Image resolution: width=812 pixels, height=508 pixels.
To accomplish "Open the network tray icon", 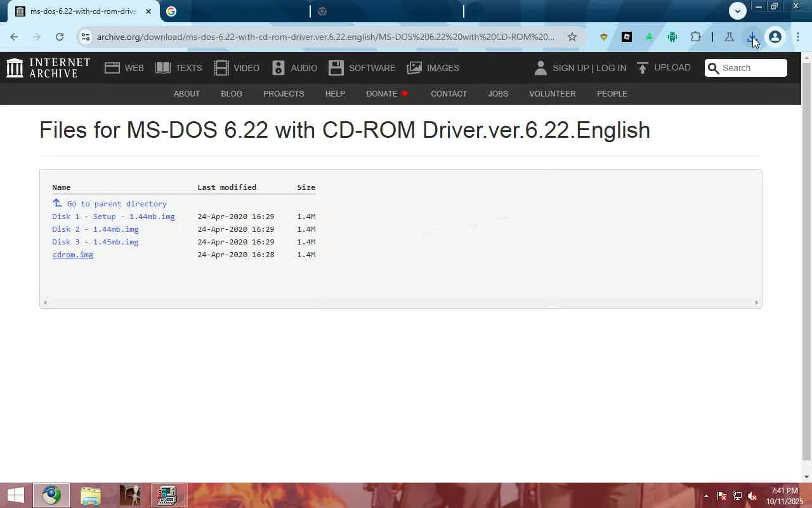I will (737, 496).
